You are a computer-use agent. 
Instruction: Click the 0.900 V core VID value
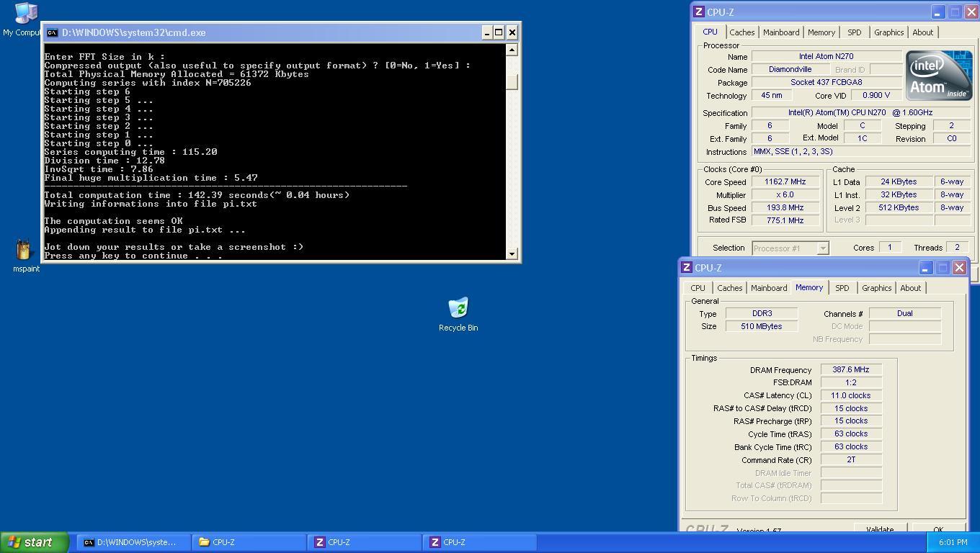click(876, 95)
